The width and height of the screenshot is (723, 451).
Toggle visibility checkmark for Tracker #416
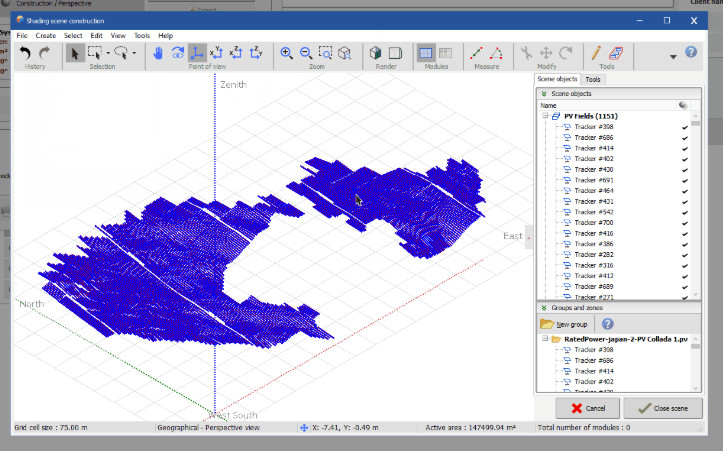tap(685, 233)
